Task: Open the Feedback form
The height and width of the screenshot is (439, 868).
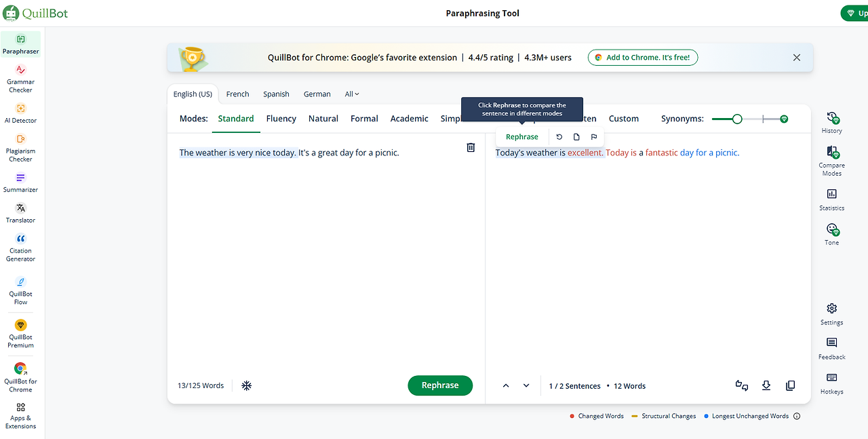Action: (x=832, y=349)
